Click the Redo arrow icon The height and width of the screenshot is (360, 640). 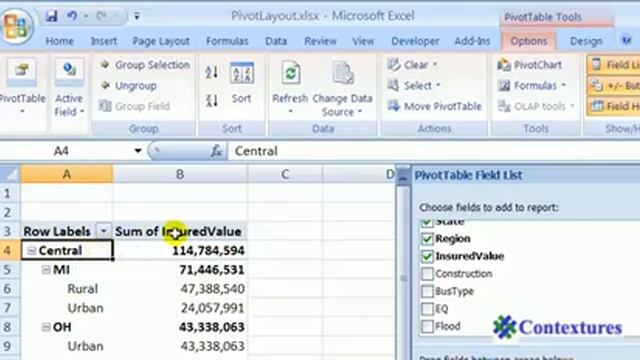[x=102, y=16]
